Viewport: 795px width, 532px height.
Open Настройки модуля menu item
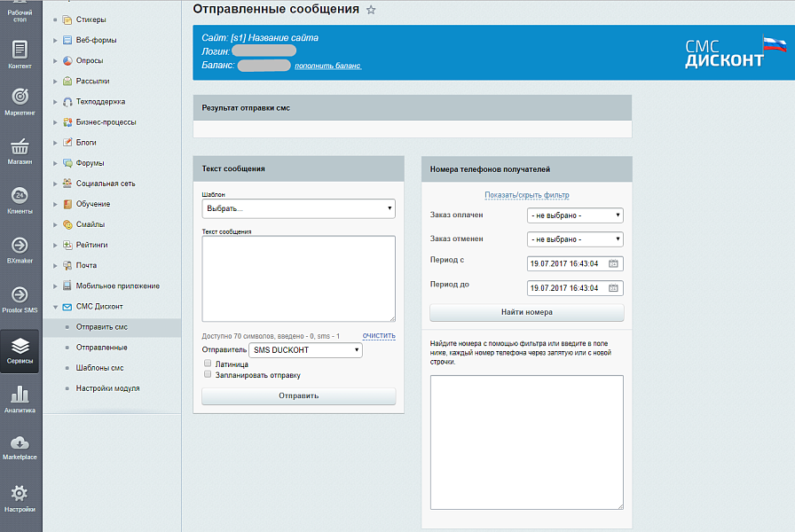[x=107, y=388]
